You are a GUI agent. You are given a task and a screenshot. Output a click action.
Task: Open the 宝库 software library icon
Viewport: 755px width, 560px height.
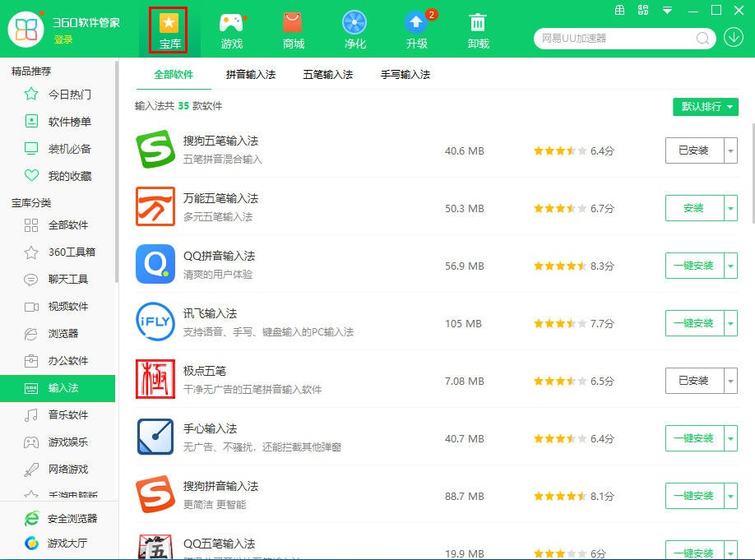click(x=169, y=28)
